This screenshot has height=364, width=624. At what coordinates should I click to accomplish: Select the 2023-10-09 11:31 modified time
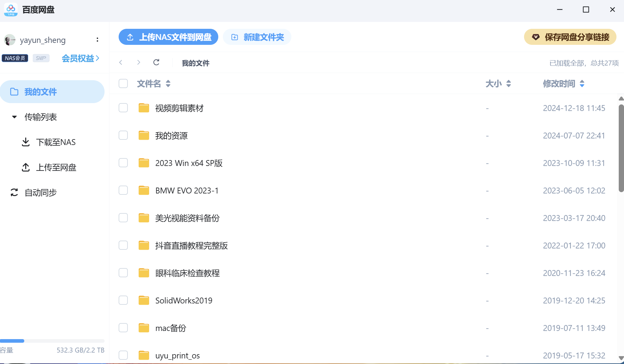574,163
